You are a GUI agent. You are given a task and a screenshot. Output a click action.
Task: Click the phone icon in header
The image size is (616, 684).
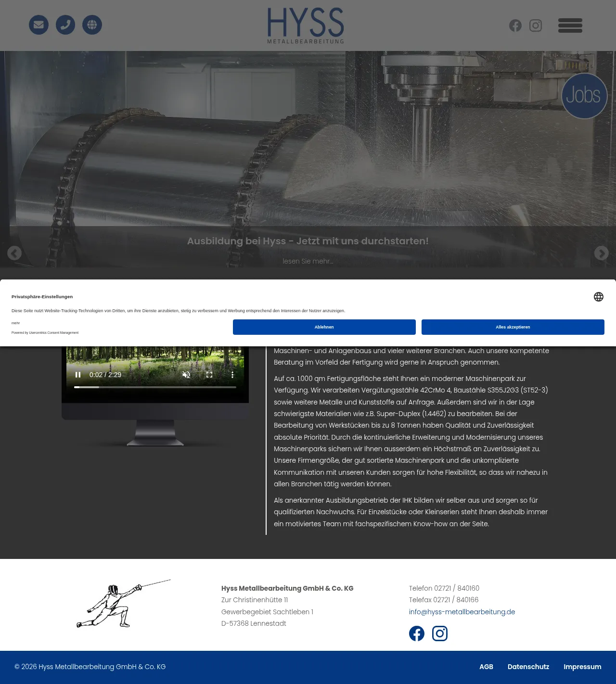point(65,25)
